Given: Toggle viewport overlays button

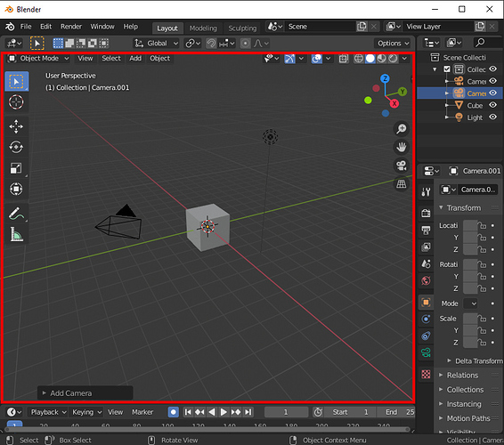Looking at the screenshot, I should pyautogui.click(x=317, y=59).
